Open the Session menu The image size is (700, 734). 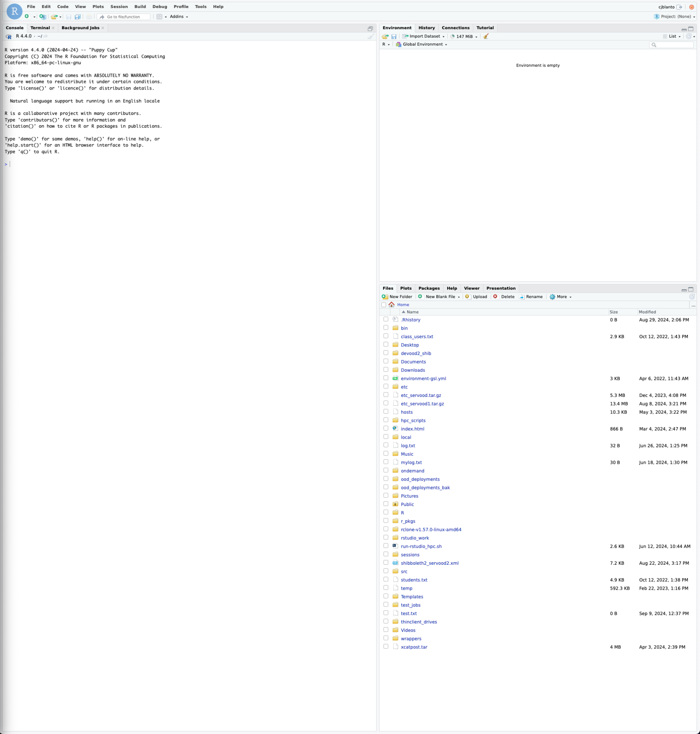[x=119, y=7]
